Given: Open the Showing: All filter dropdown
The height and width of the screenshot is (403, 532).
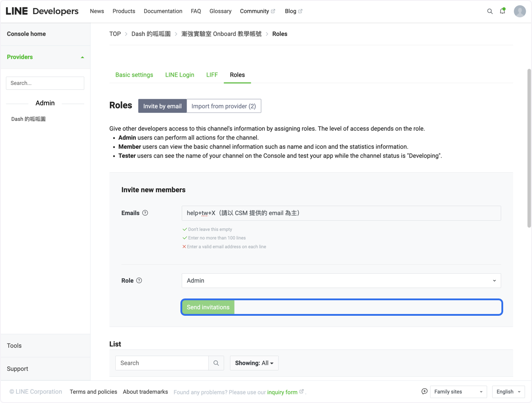Looking at the screenshot, I should [254, 363].
